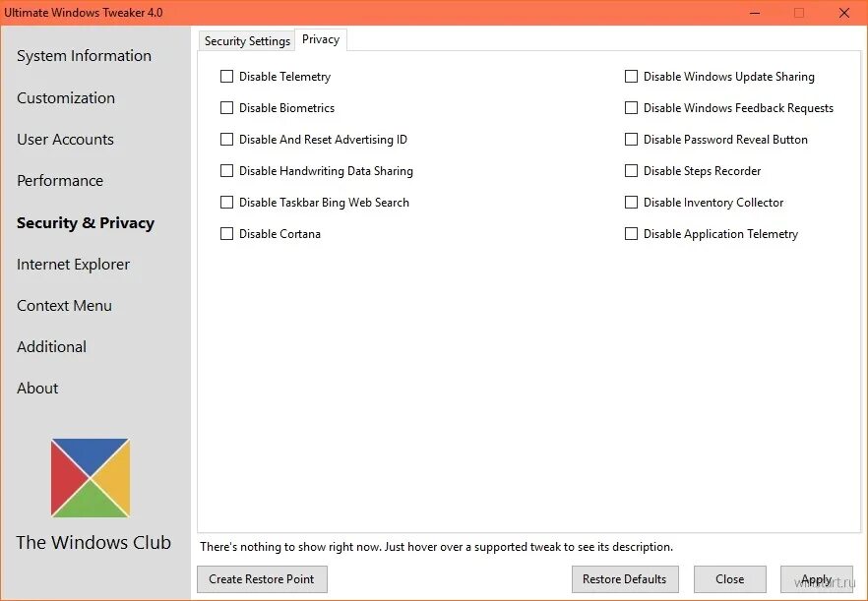Enable Disable Taskbar Bing Web Search
Screen dimensions: 868x601
click(x=226, y=202)
